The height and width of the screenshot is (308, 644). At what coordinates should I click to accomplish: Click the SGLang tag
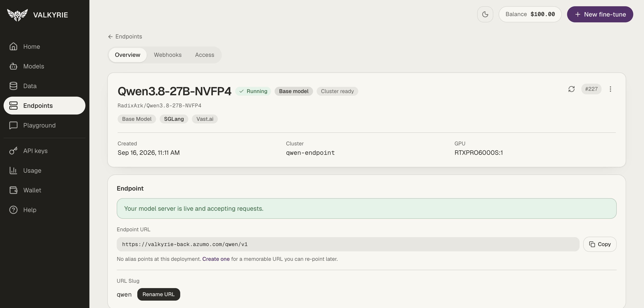pyautogui.click(x=174, y=119)
